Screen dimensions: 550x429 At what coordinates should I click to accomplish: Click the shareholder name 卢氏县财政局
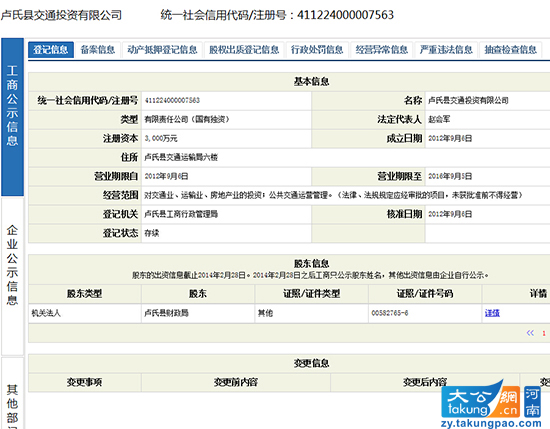166,313
